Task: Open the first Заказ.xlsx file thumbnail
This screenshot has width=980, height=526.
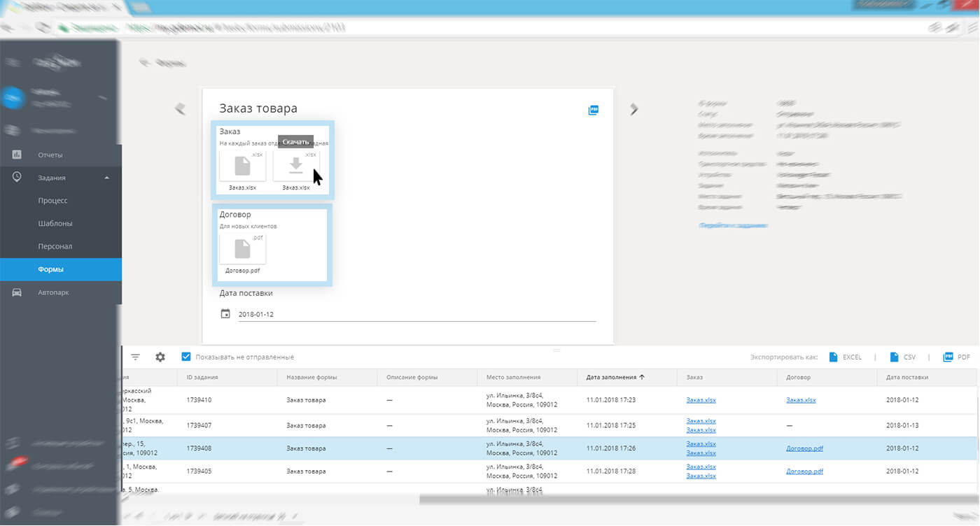Action: (x=242, y=166)
